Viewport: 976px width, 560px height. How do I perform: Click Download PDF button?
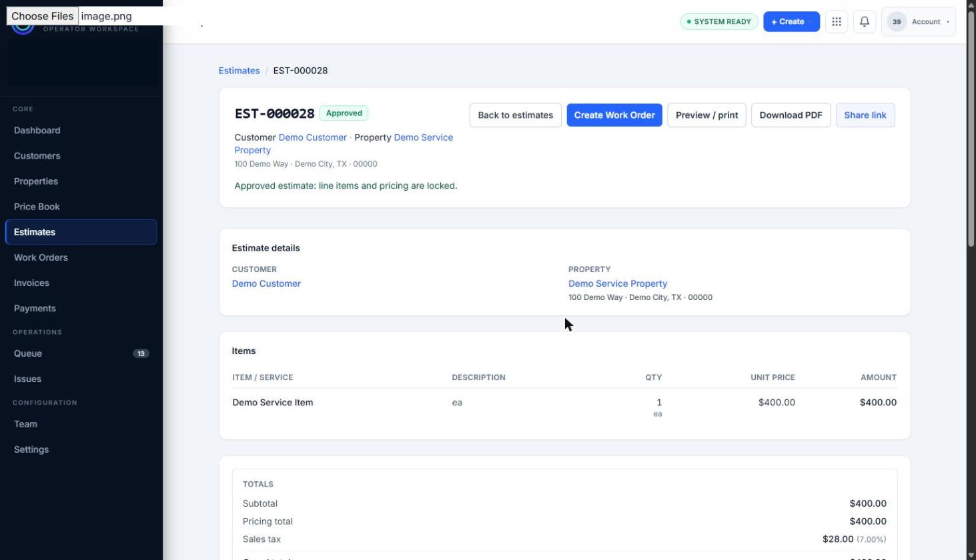point(791,115)
